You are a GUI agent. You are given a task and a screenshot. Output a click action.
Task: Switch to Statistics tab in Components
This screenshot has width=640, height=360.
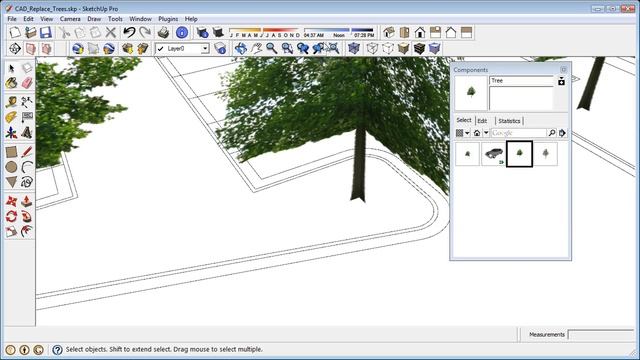509,121
